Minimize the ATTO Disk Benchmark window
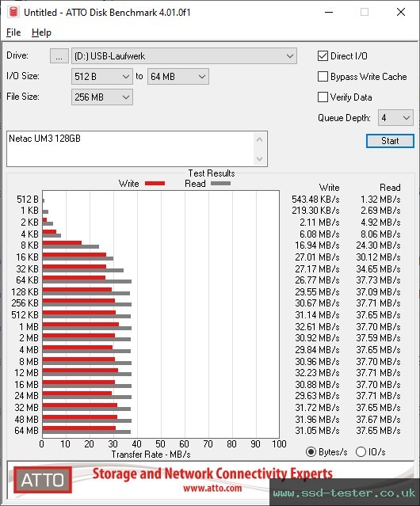Image resolution: width=420 pixels, height=506 pixels. (x=329, y=12)
